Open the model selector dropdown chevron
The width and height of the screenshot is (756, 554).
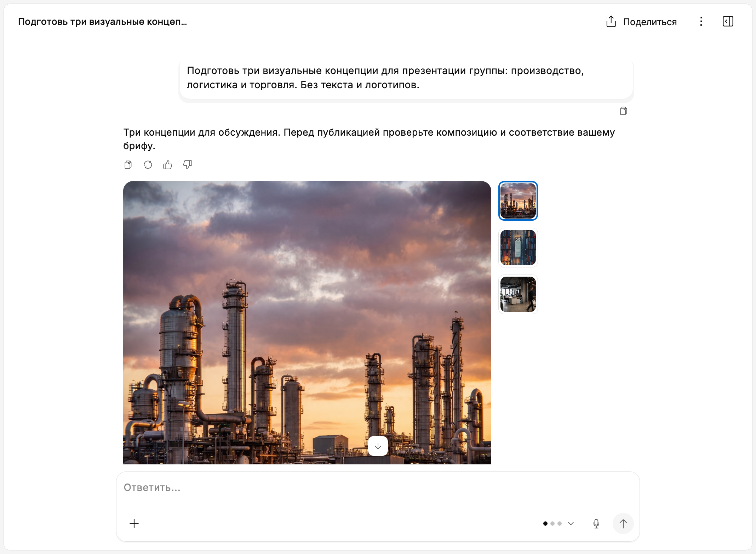point(571,524)
